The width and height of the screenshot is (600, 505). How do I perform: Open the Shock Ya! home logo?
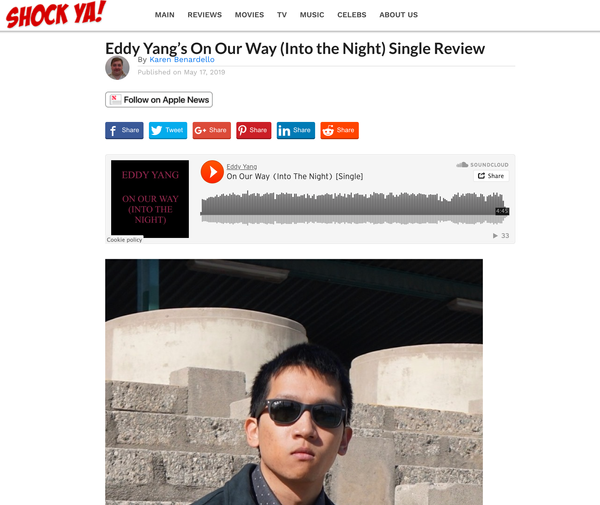coord(56,15)
